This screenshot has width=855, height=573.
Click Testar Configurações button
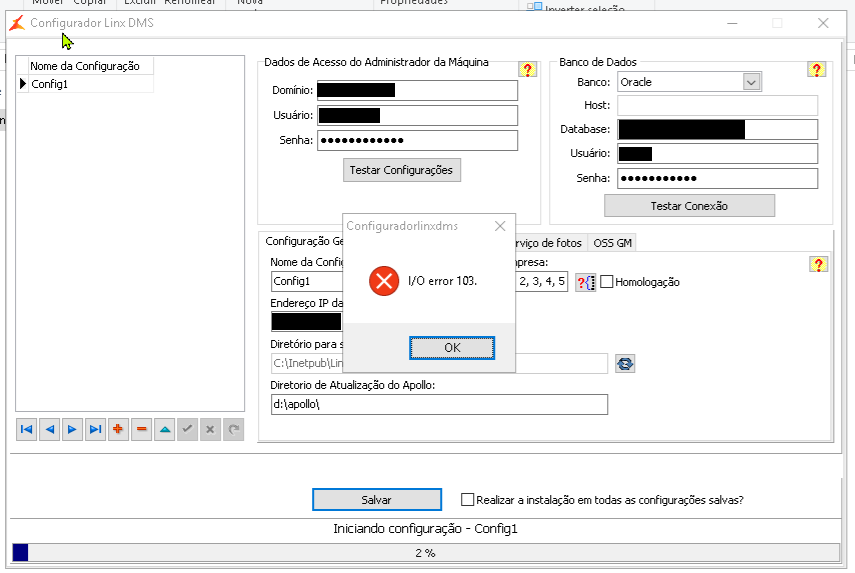point(401,170)
